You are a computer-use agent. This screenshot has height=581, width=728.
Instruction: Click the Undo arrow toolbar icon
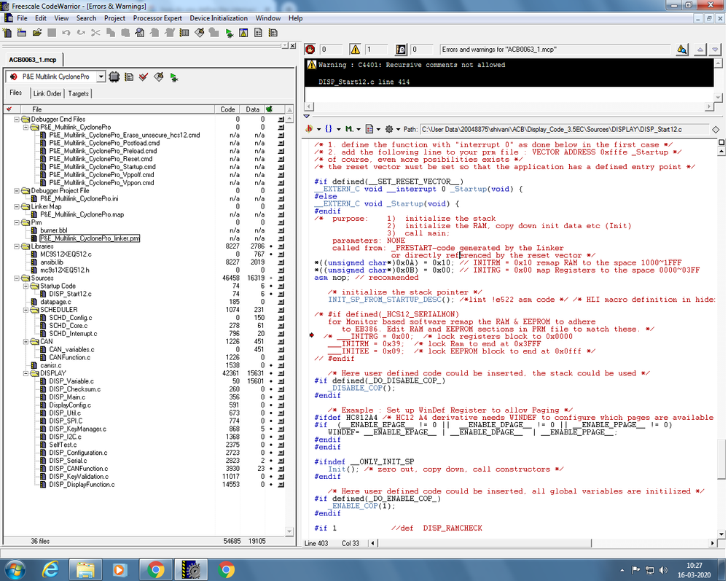(x=66, y=33)
